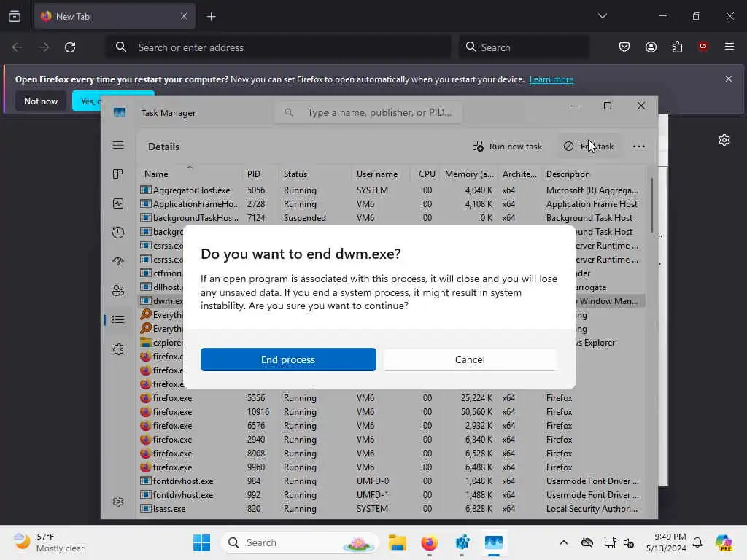Select firefox.exe PID 8908 row
Screen dimensions: 747x560
392,454
